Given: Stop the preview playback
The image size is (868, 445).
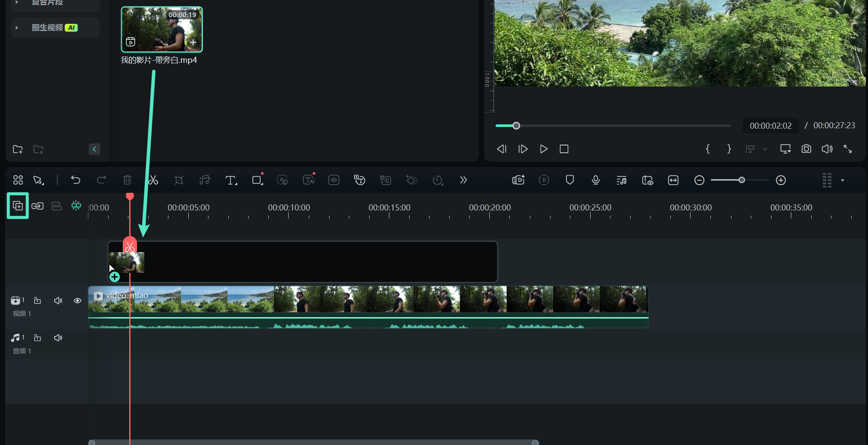Looking at the screenshot, I should (564, 149).
